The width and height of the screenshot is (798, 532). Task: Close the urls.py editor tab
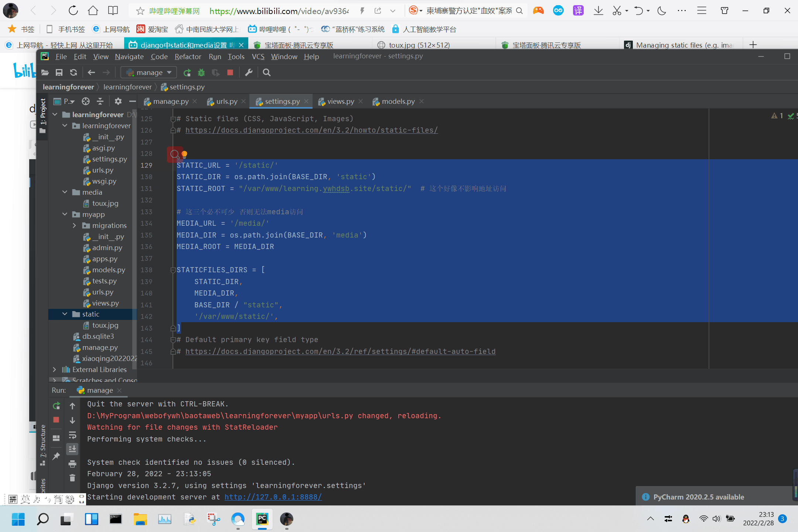click(x=243, y=101)
